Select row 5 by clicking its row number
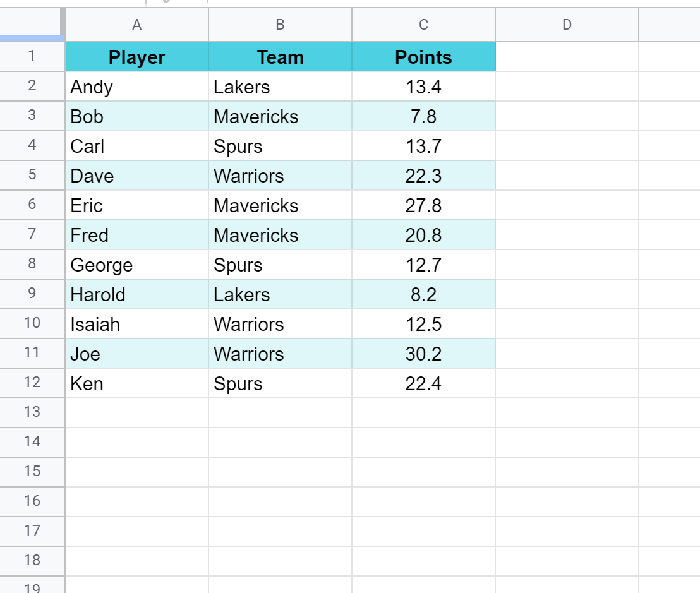Viewport: 700px width, 593px height. pos(32,176)
